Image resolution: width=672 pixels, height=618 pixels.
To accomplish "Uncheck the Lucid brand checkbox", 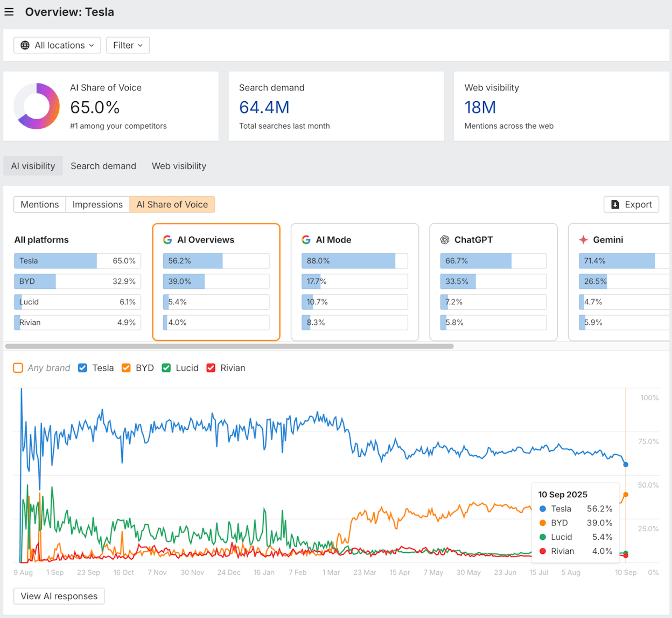I will 166,368.
